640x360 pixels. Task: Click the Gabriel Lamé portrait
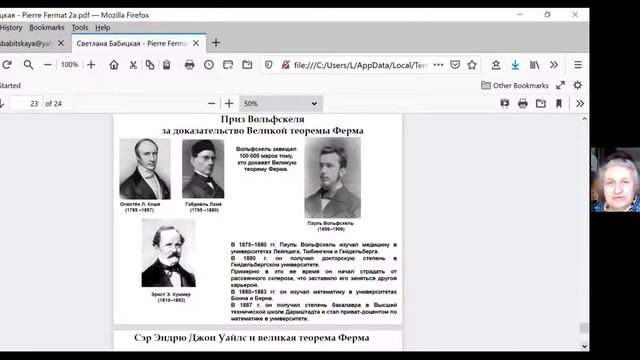[x=203, y=169]
